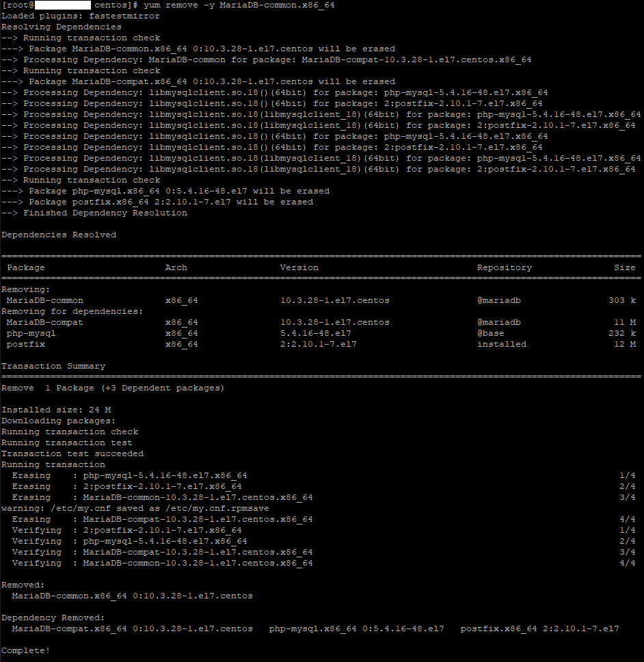Click 'MariaDB-common' in the package table
Screen dimensions: 644x662
tap(44, 301)
